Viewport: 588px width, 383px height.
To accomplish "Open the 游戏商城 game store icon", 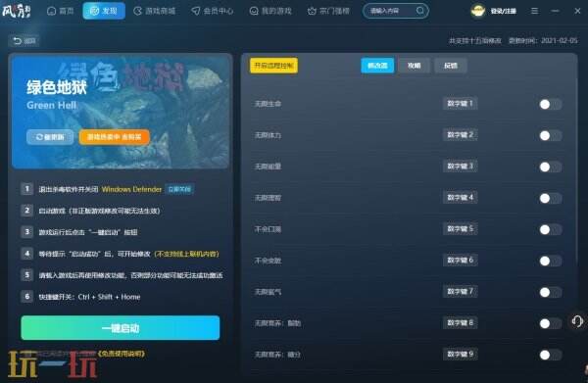I will click(x=137, y=11).
